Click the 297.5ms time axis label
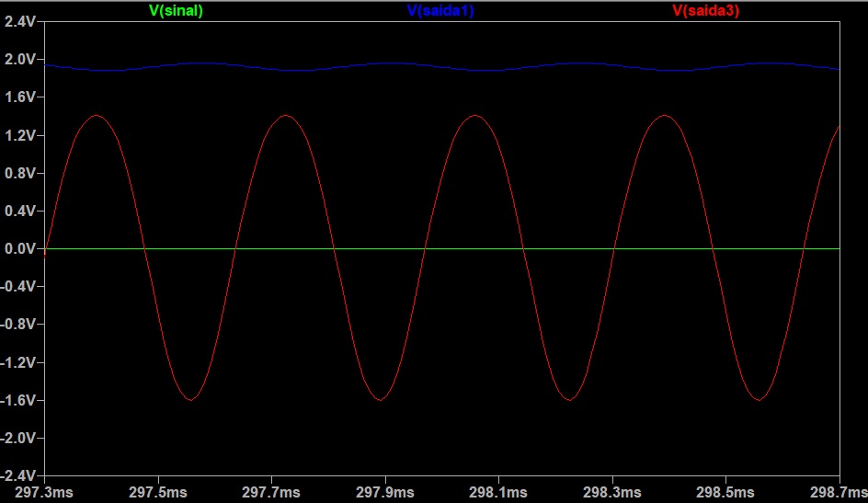The image size is (868, 503). pos(158,492)
